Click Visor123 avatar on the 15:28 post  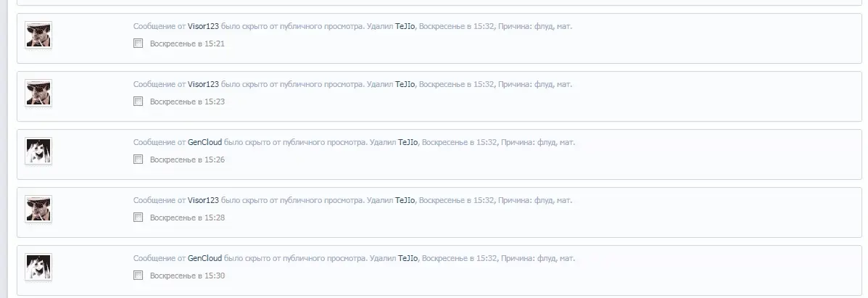[38, 210]
